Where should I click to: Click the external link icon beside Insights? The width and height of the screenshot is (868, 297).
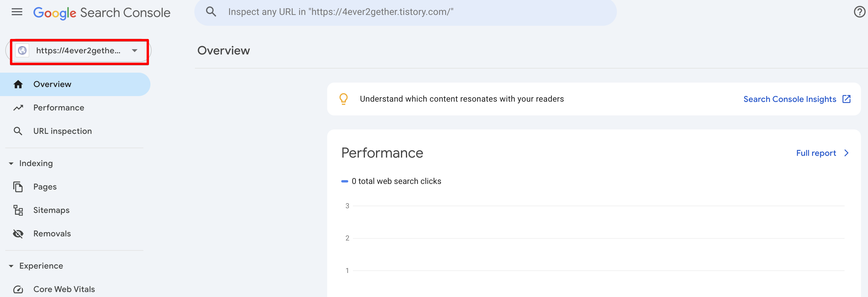tap(846, 99)
